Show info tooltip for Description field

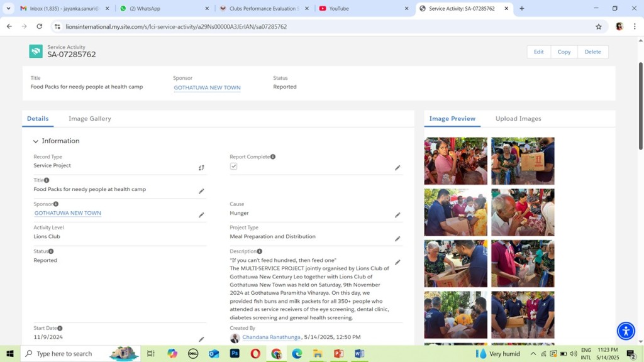(260, 251)
